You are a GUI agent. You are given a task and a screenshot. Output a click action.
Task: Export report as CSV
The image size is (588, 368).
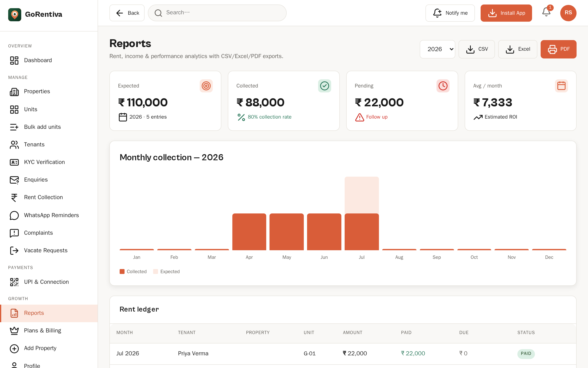tap(477, 49)
